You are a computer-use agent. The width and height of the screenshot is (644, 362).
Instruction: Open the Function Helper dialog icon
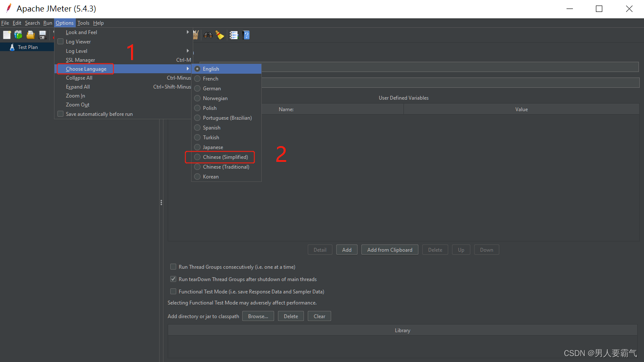click(234, 35)
